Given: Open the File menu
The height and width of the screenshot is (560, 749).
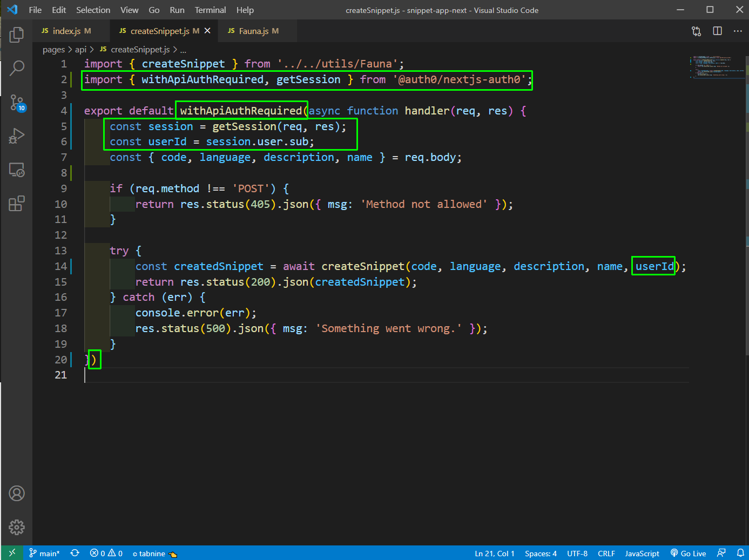Looking at the screenshot, I should click(x=35, y=10).
